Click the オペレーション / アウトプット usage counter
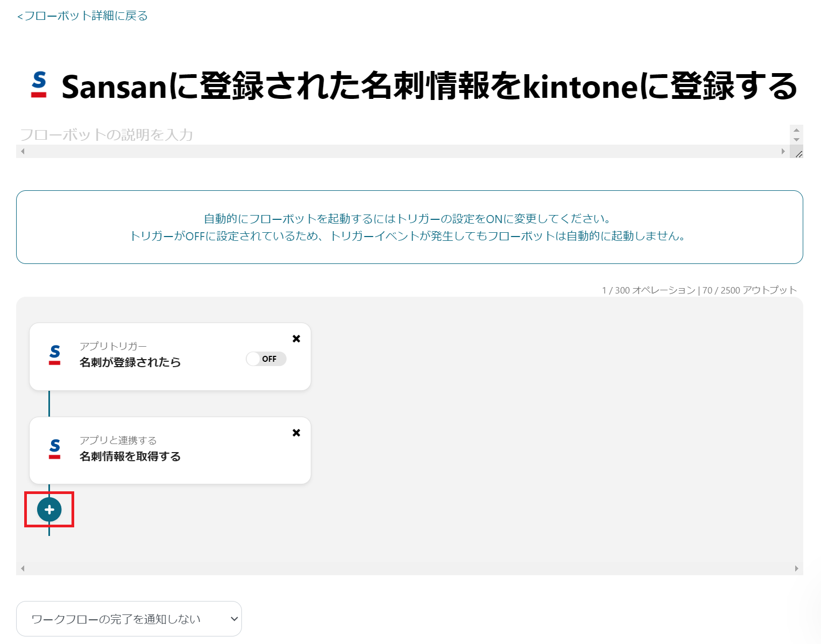This screenshot has width=821, height=644. coord(699,290)
